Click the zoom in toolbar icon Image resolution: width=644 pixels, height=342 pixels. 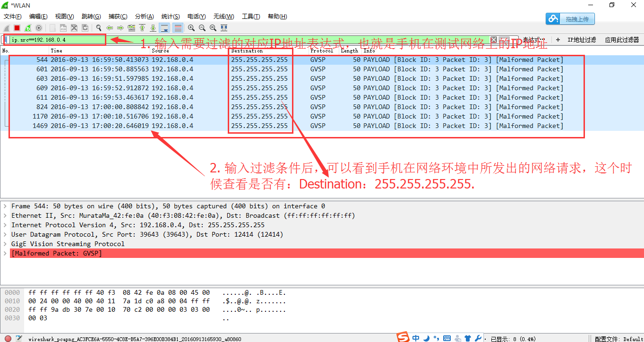[x=191, y=28]
